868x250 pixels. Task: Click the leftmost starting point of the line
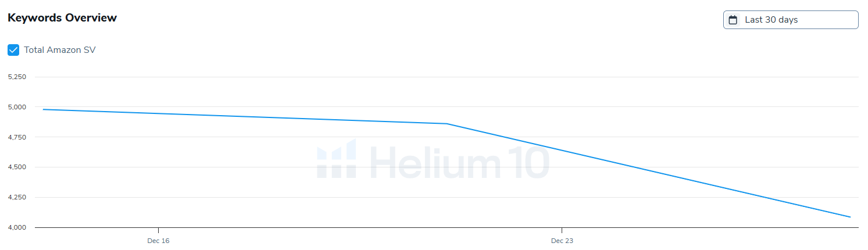[x=44, y=109]
